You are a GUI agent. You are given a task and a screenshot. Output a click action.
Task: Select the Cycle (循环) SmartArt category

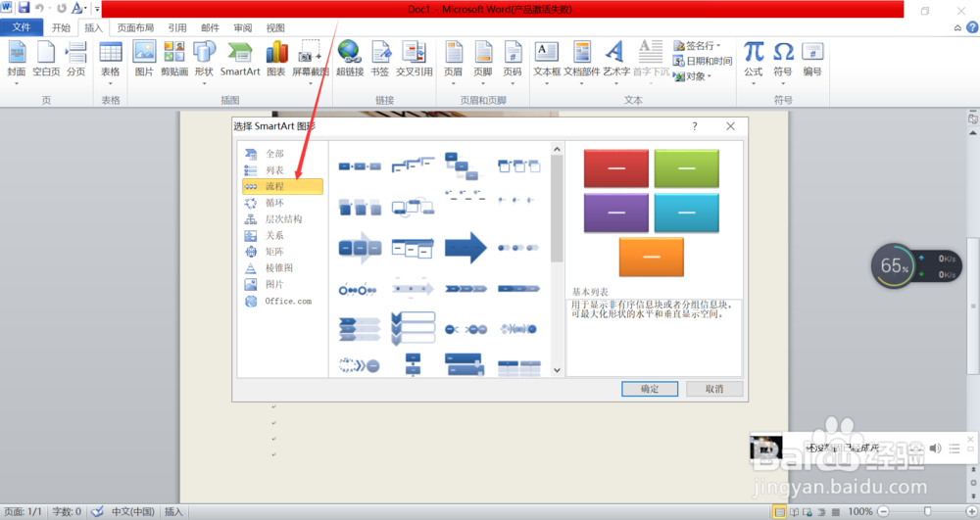pos(282,203)
